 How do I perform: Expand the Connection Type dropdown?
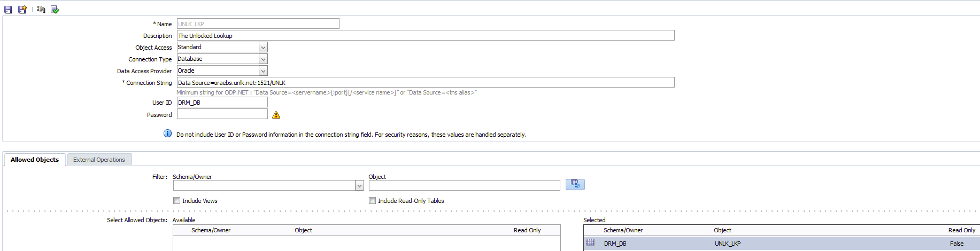click(x=263, y=59)
